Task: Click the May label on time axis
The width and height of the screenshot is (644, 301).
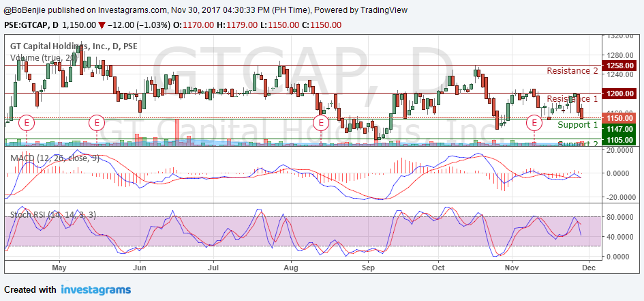Action: coord(59,267)
